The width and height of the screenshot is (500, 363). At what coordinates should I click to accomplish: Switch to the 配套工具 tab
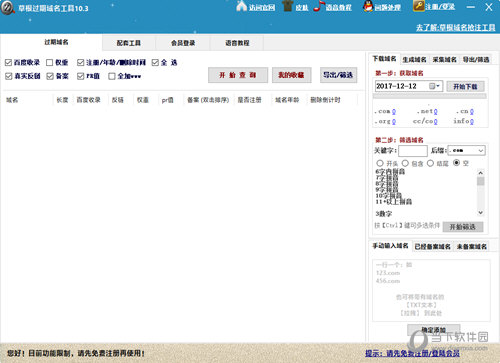click(129, 43)
